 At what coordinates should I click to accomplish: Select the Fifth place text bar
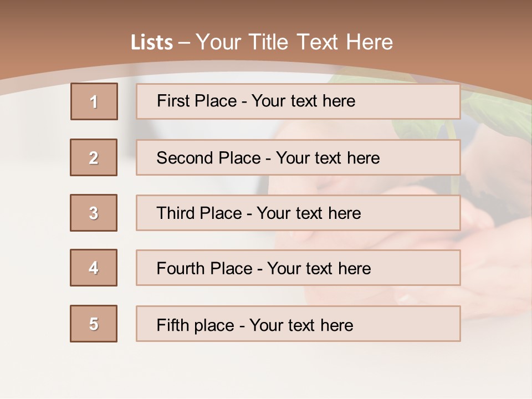[x=298, y=324]
